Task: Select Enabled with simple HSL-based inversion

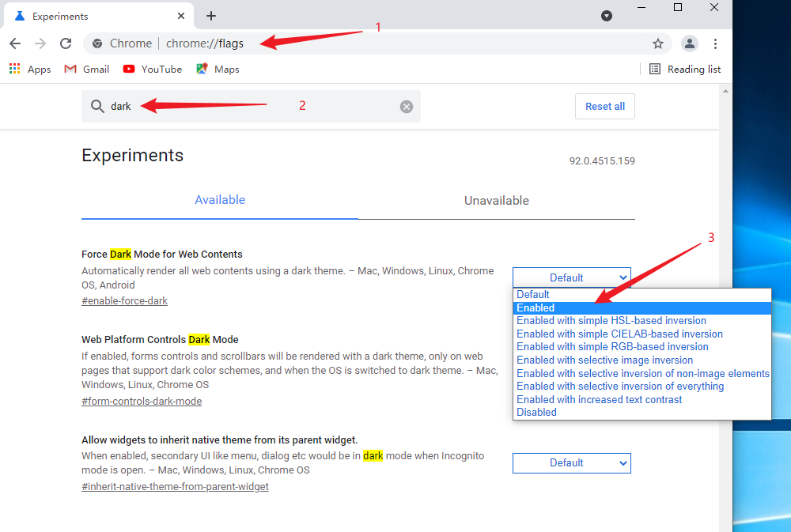Action: coord(642,321)
